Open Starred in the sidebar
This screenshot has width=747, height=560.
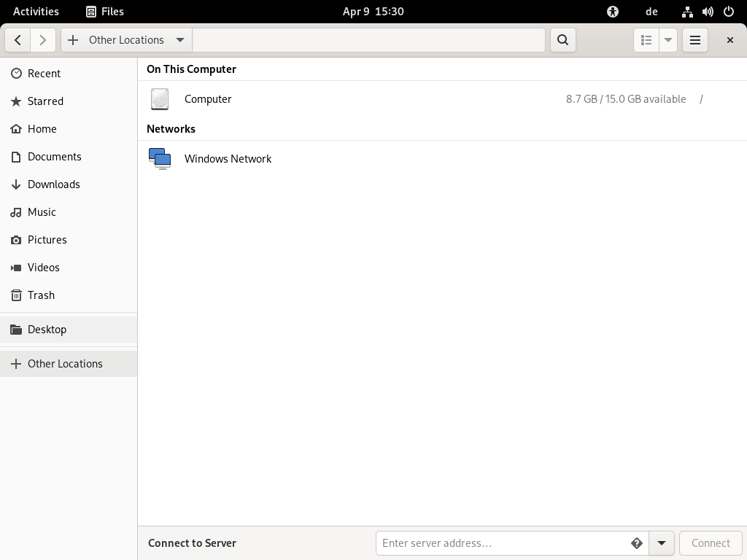(69, 101)
